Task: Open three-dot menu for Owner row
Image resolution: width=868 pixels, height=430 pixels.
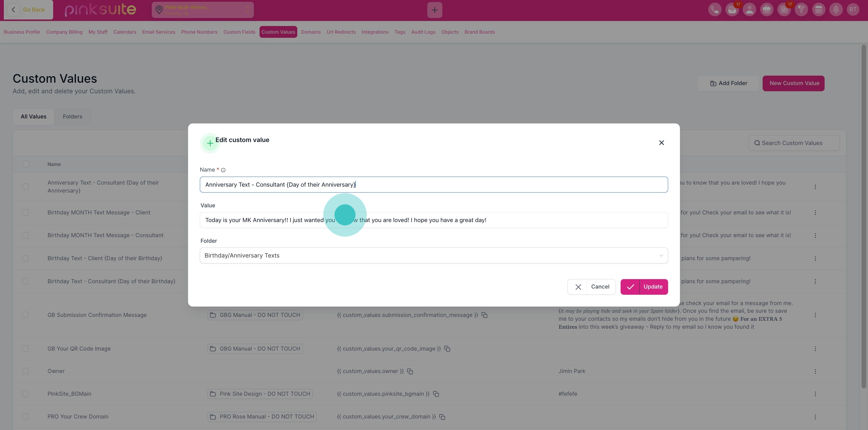Action: (815, 371)
